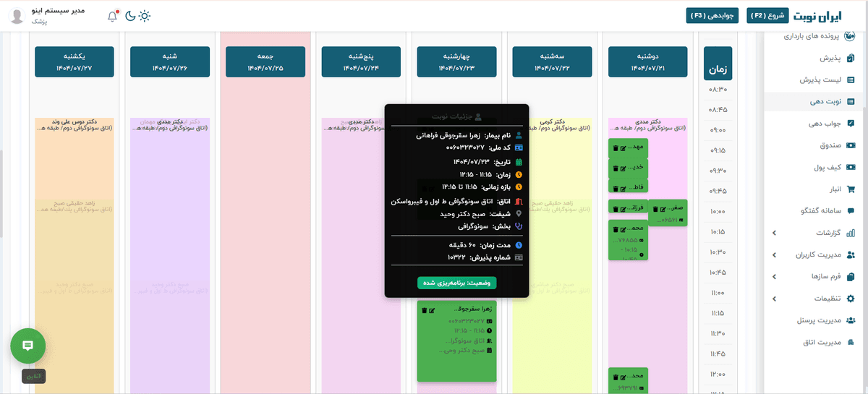Edit the زهرا سقرجوقی appointment via pencil icon
Viewport: 868px width, 394px height.
point(432,310)
